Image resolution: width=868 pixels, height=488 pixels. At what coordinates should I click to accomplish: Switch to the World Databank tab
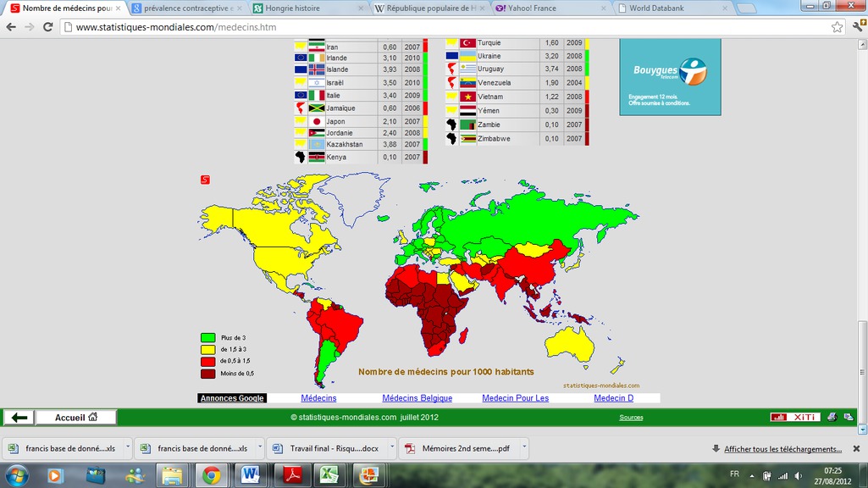pos(672,8)
